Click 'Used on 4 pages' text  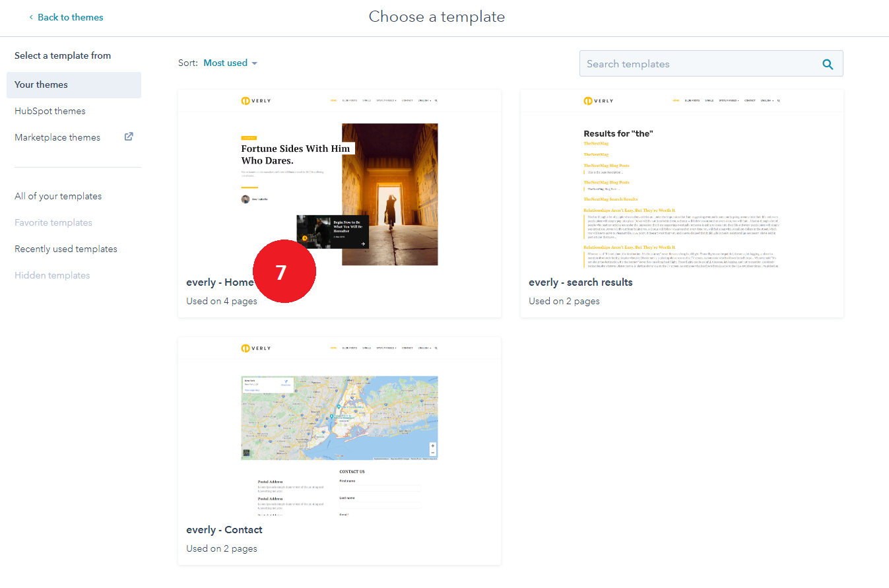tap(222, 302)
